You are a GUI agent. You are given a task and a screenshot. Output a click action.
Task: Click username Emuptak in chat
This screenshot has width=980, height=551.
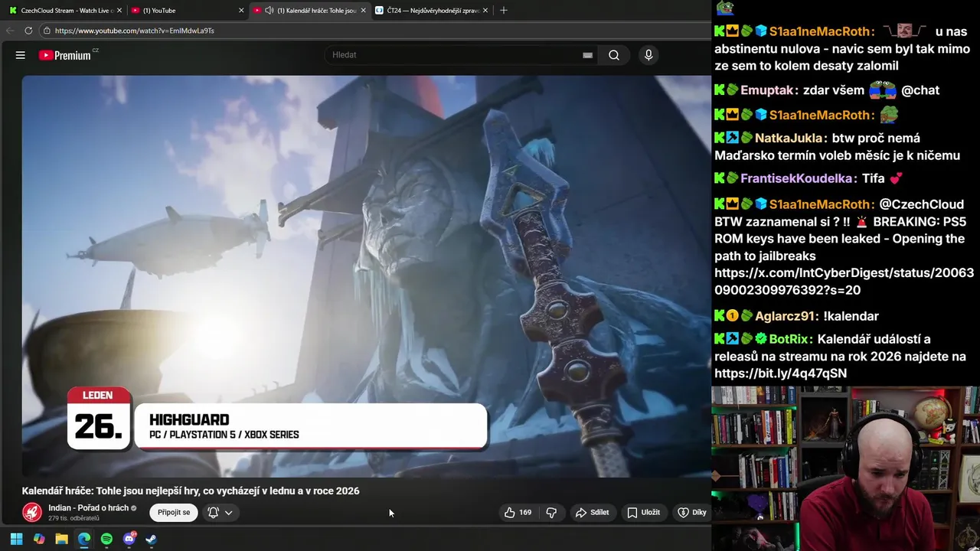coord(766,90)
